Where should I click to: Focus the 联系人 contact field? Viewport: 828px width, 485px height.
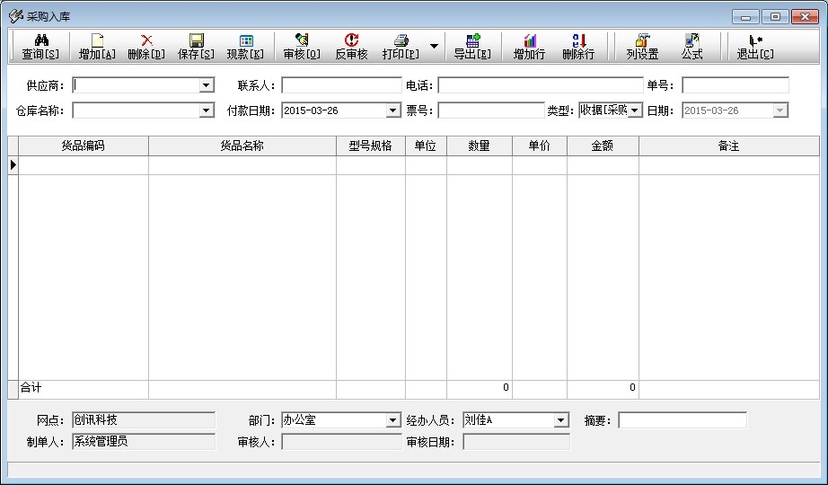point(342,85)
